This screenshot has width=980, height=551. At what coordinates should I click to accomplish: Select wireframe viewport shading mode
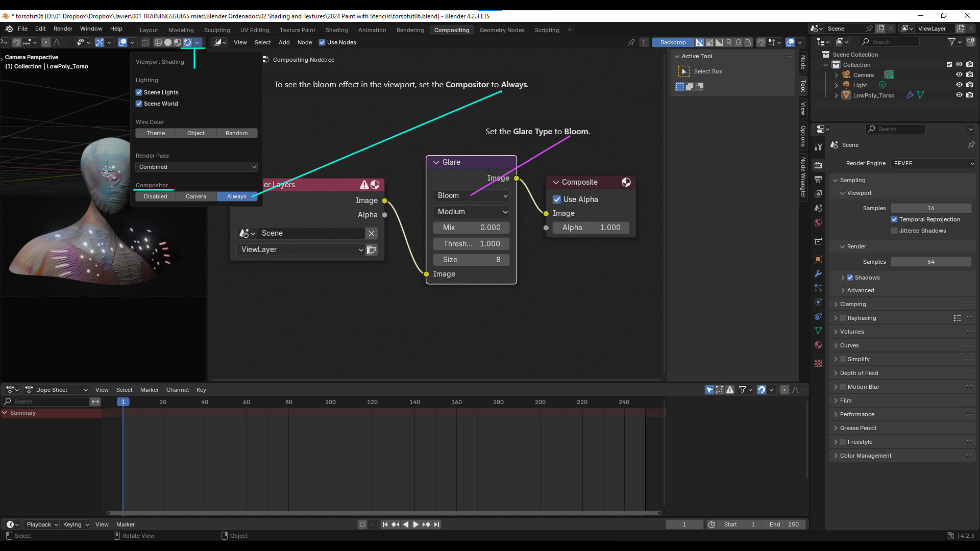click(x=158, y=42)
